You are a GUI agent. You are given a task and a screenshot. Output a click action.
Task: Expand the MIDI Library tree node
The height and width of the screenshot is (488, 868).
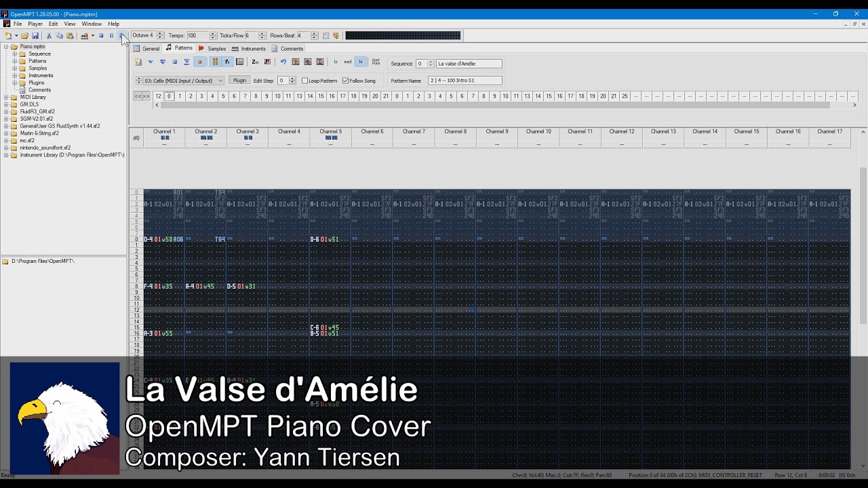tap(6, 97)
